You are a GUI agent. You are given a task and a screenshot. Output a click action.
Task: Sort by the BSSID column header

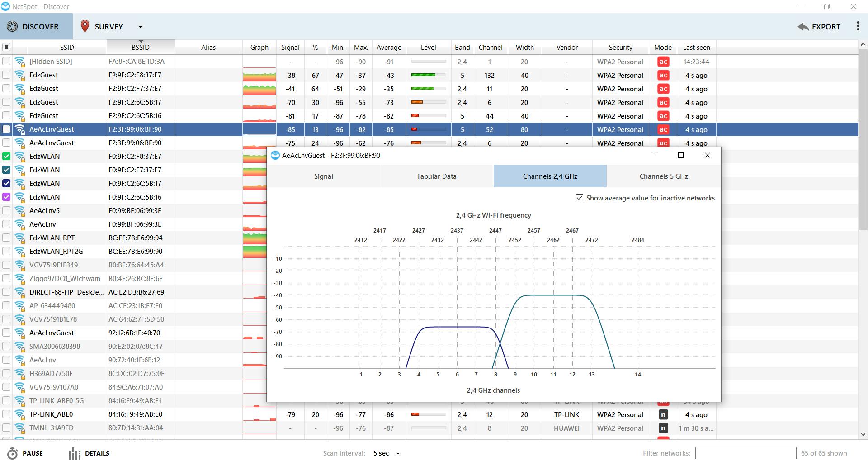coord(141,47)
